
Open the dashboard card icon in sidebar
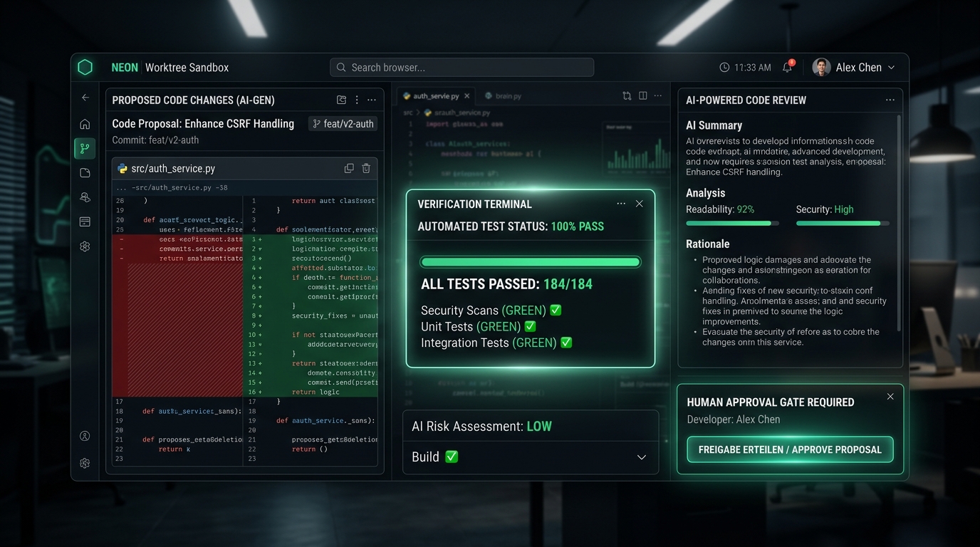(85, 222)
